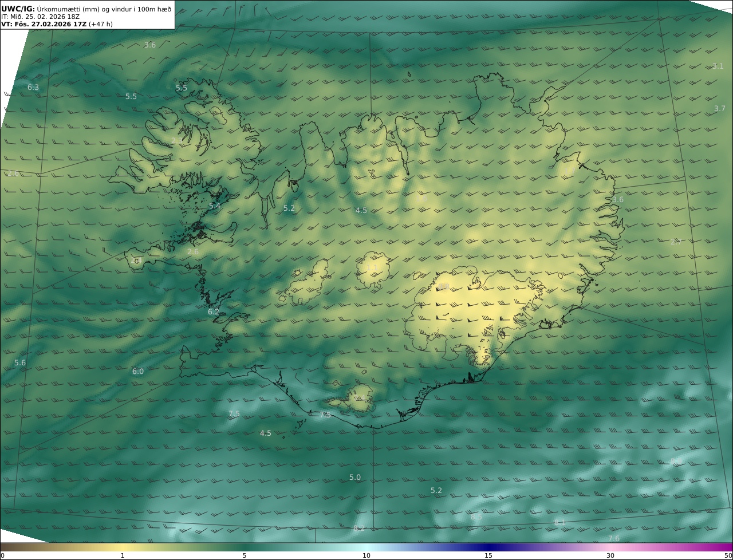Click the "UWC/IG" bold title label
Image resolution: width=733 pixels, height=560 pixels.
coord(18,9)
